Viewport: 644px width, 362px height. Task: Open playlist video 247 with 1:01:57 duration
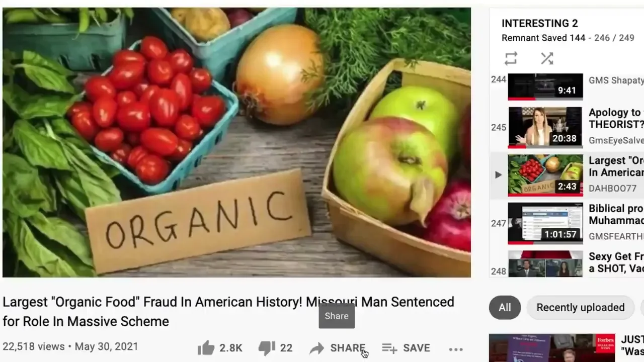coord(545,223)
